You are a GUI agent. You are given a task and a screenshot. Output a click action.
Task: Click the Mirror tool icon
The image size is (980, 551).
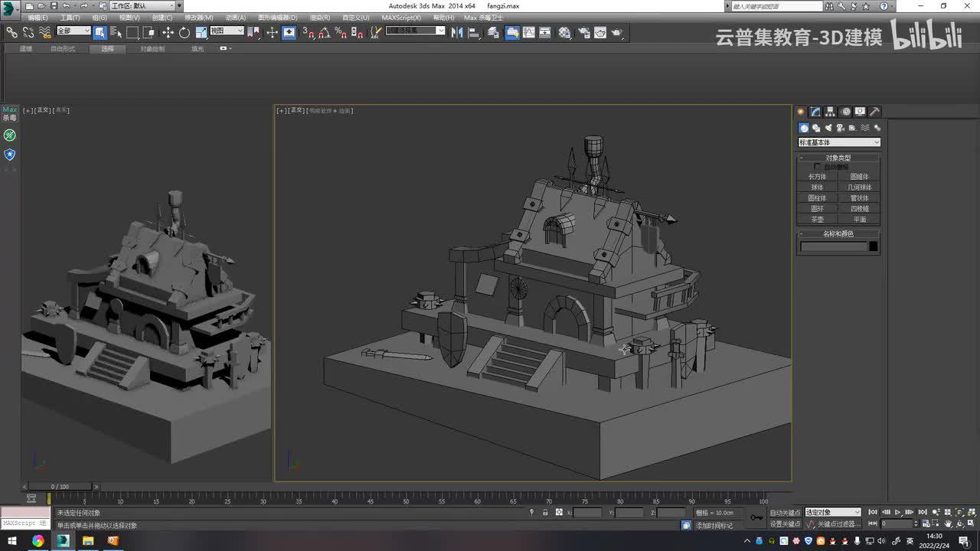click(457, 32)
